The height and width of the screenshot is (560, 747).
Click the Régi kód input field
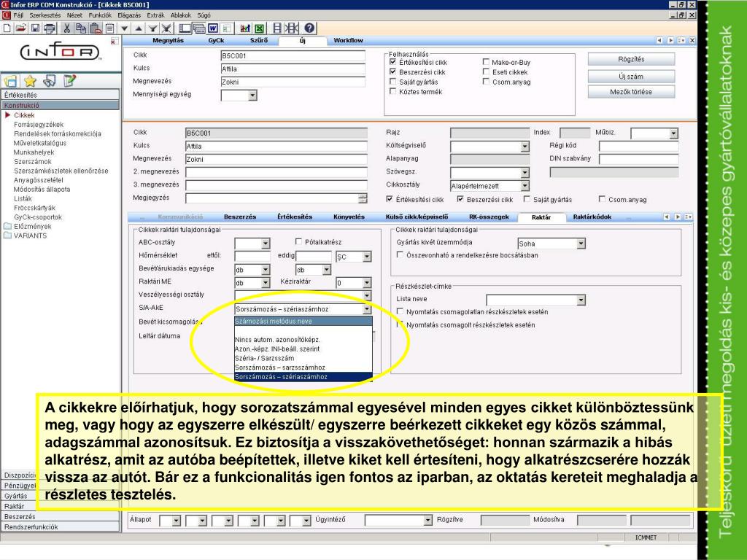(638, 146)
